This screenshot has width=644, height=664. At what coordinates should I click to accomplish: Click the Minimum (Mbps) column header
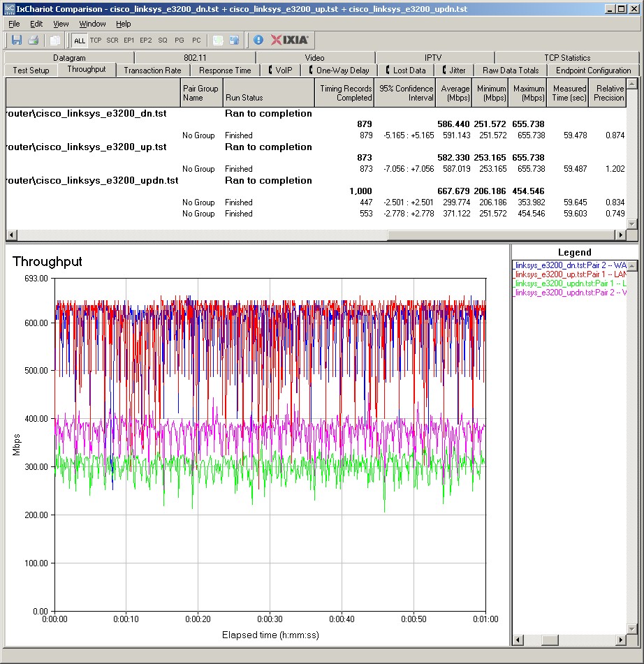pyautogui.click(x=490, y=93)
